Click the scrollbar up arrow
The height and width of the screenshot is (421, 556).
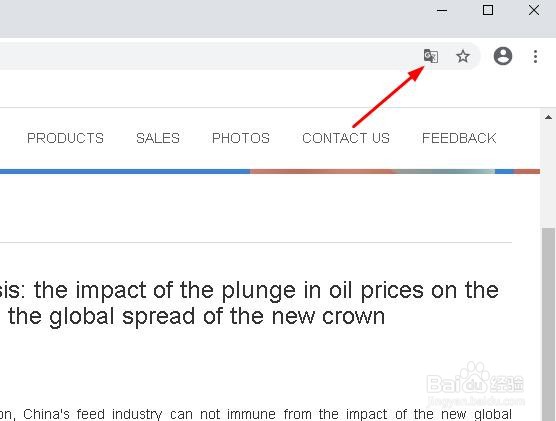(x=548, y=117)
